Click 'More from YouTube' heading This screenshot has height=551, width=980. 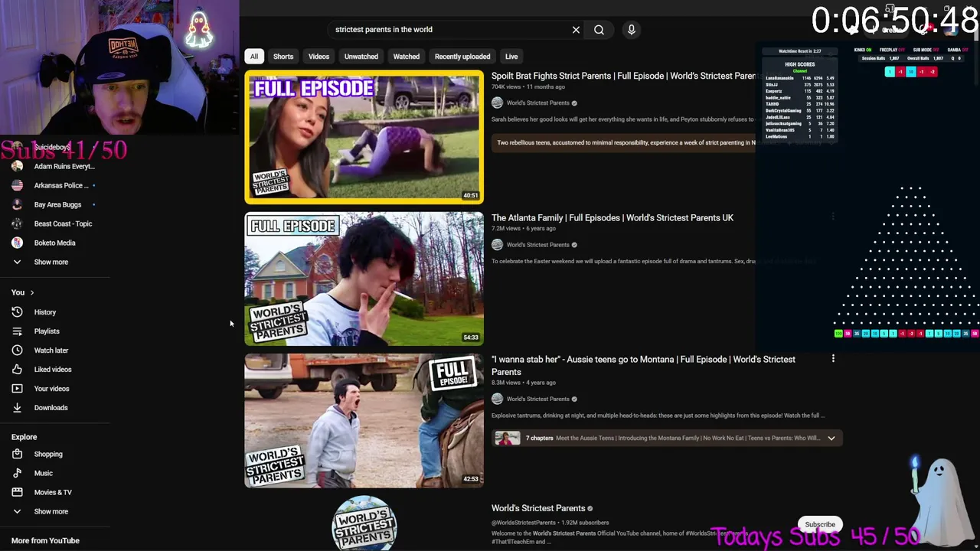tap(45, 540)
